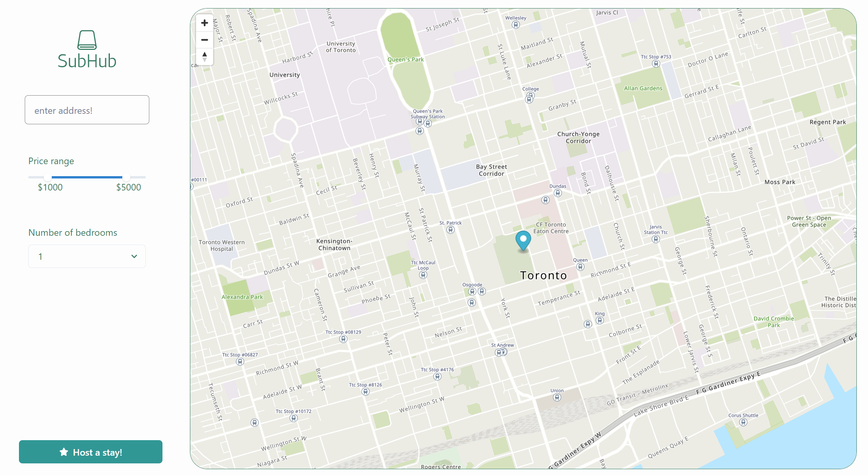Click the Corus Shuttle stop icon

tap(743, 422)
